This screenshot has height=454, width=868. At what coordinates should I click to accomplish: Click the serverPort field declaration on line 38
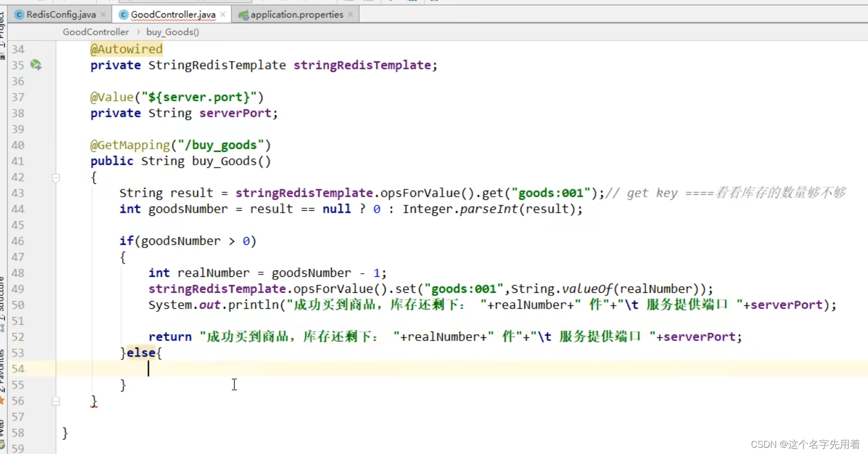pyautogui.click(x=235, y=113)
